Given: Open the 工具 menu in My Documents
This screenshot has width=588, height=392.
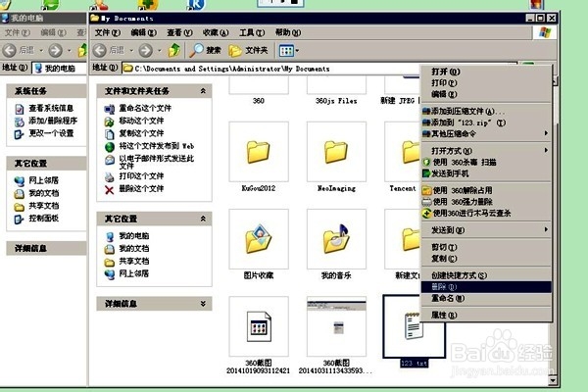Looking at the screenshot, I should (x=252, y=32).
